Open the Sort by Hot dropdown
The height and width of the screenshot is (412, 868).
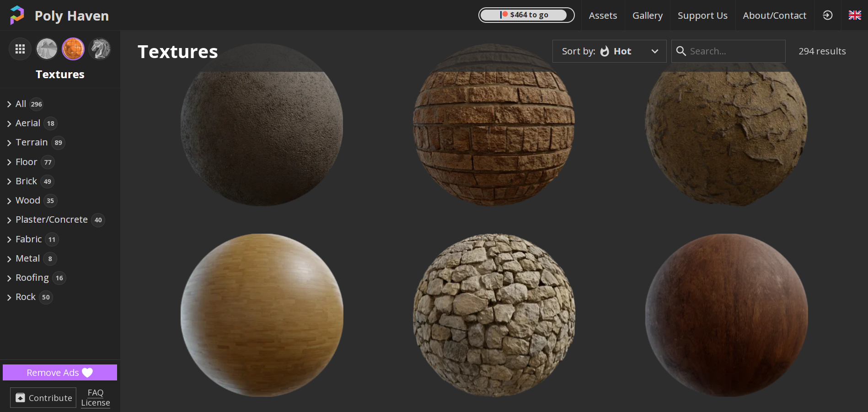coord(609,51)
